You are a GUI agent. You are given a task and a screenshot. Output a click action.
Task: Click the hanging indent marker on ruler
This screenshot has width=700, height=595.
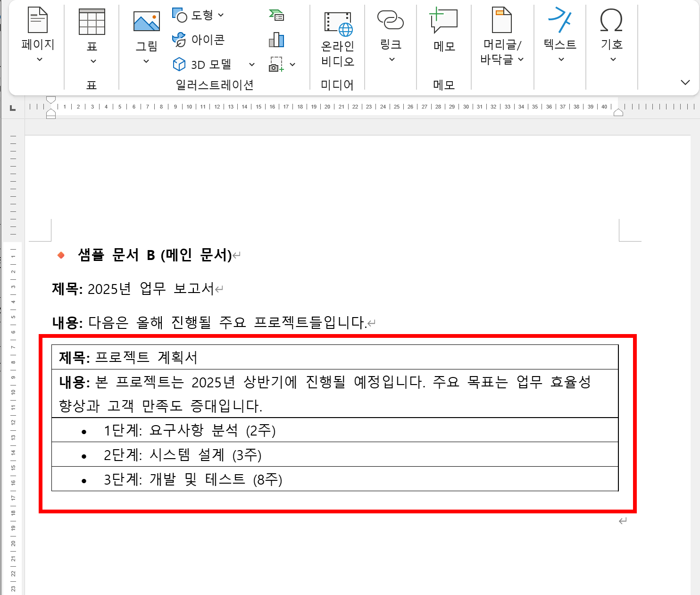click(x=51, y=112)
